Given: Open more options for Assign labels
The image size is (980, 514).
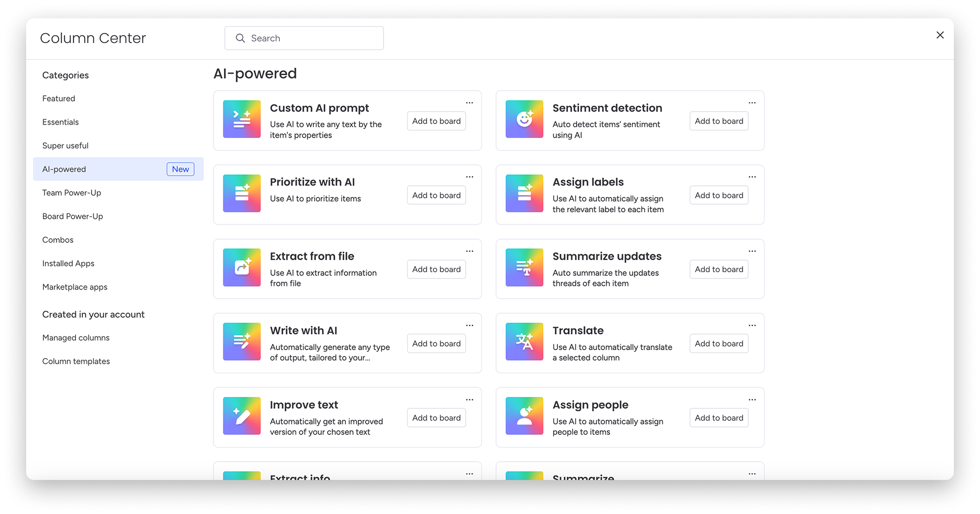Looking at the screenshot, I should (x=752, y=177).
